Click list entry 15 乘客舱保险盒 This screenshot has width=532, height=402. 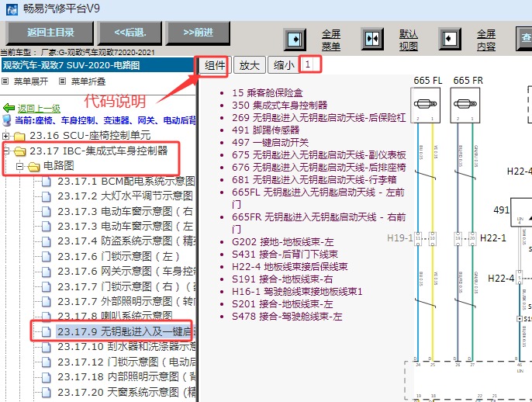[268, 92]
